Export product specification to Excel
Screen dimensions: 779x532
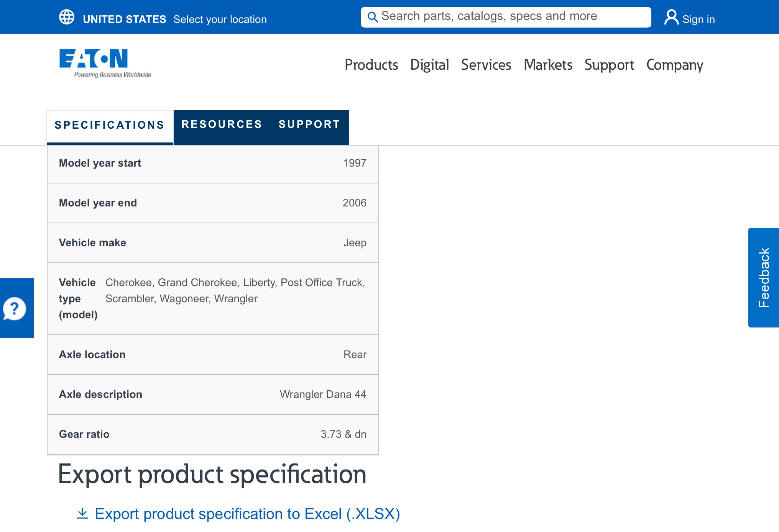coord(247,514)
